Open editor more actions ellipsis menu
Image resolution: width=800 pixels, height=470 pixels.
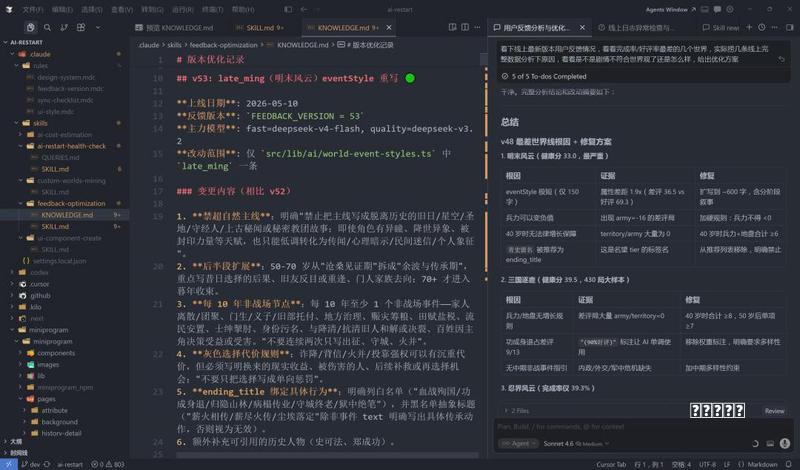[x=478, y=27]
